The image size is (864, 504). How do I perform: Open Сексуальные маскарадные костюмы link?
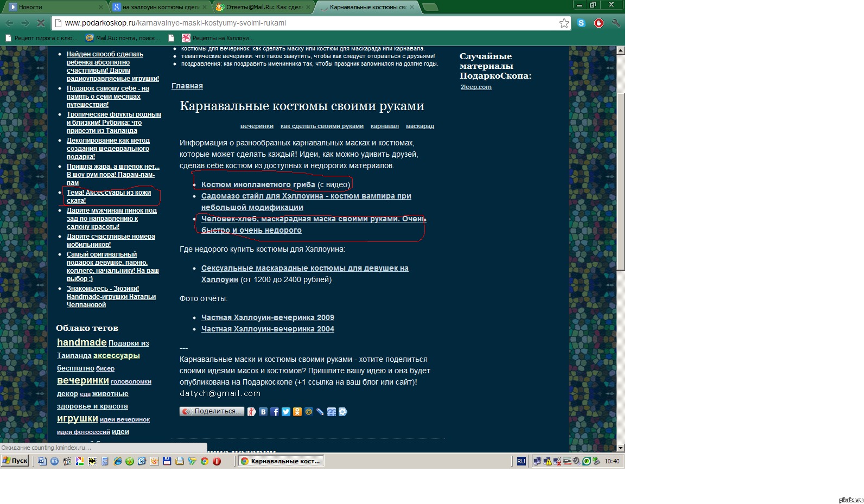(x=304, y=273)
